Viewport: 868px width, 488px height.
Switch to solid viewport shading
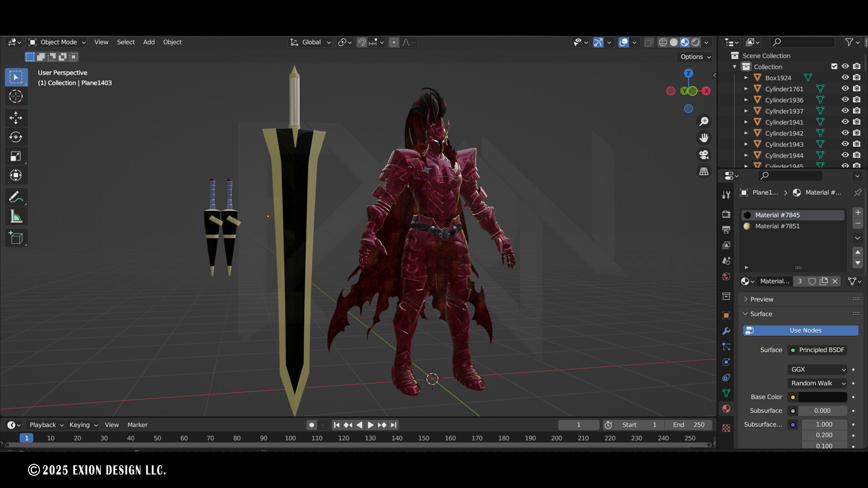pos(674,42)
